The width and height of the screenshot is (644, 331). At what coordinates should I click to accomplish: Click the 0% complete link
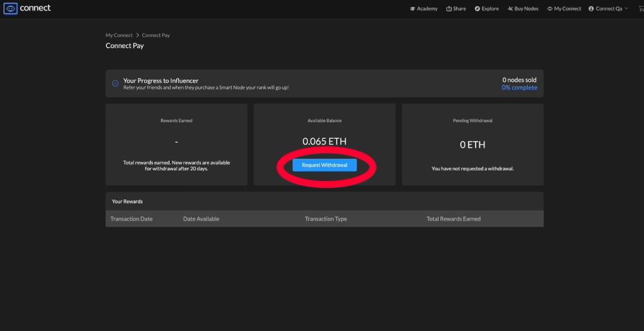(519, 87)
